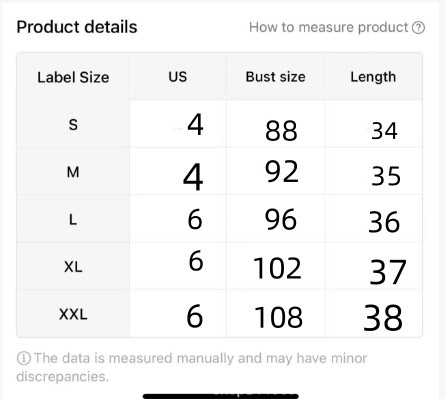This screenshot has width=445, height=399.
Task: Click the M size row label
Action: tap(73, 172)
